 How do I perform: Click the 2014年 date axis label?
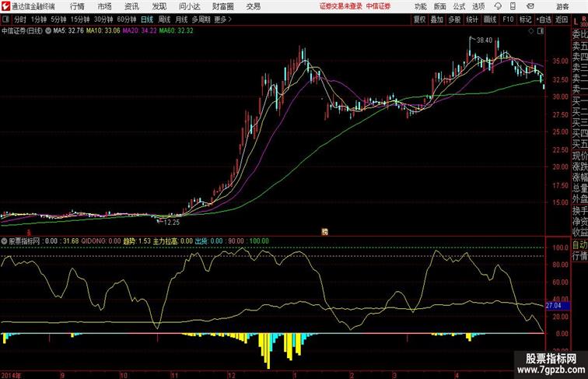[x=11, y=375]
